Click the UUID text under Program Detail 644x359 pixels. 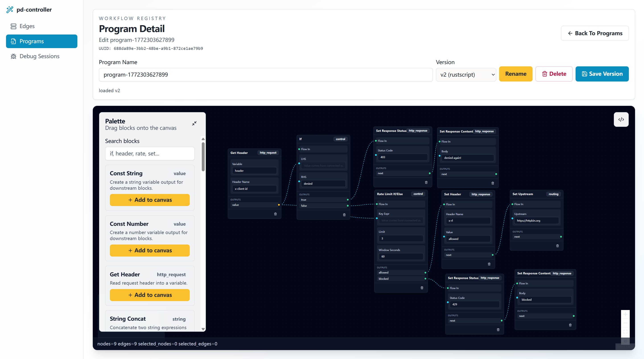(x=151, y=49)
